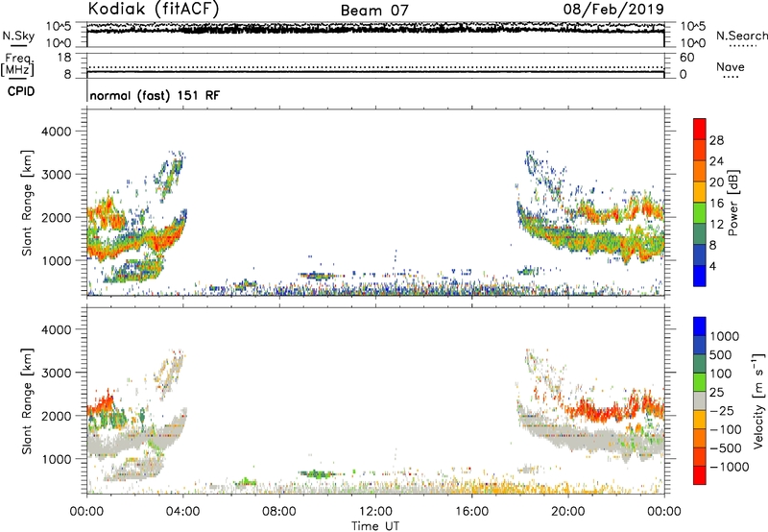Click the "24" tick on the Power colorbar
768x532 pixels.
pyautogui.click(x=716, y=161)
